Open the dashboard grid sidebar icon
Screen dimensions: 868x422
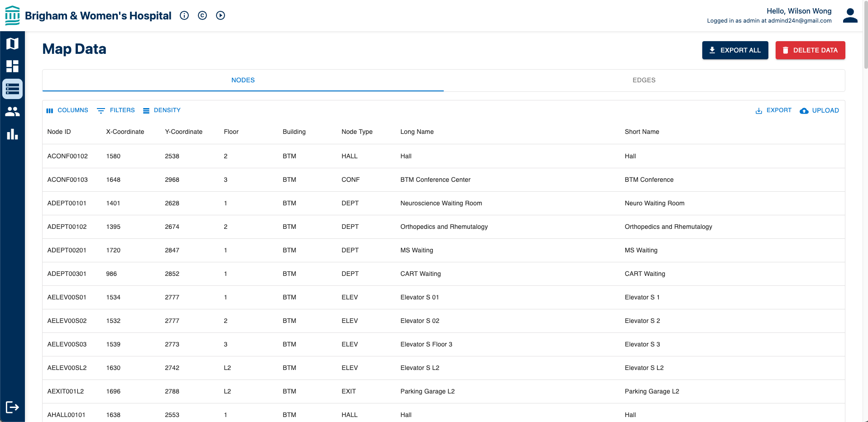click(12, 66)
